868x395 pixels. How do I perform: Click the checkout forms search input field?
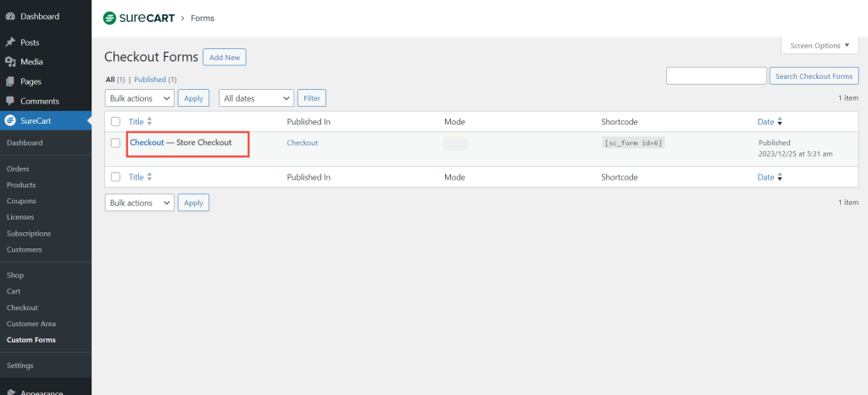(716, 76)
